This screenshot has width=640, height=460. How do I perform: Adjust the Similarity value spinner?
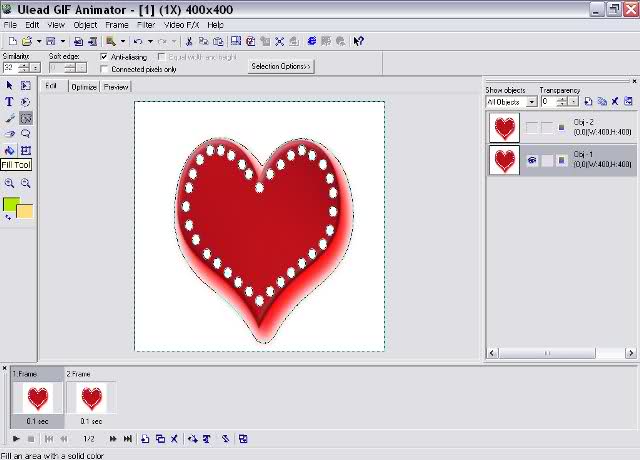pos(25,68)
